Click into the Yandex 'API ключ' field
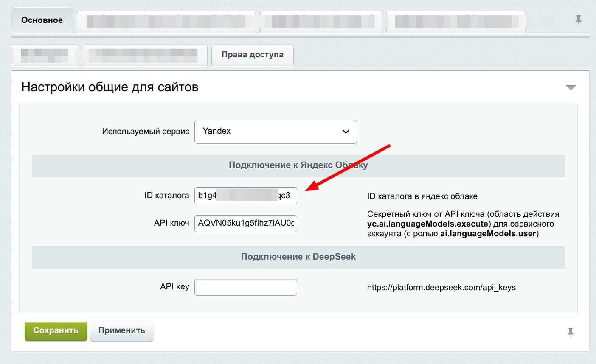This screenshot has height=364, width=596. (245, 224)
